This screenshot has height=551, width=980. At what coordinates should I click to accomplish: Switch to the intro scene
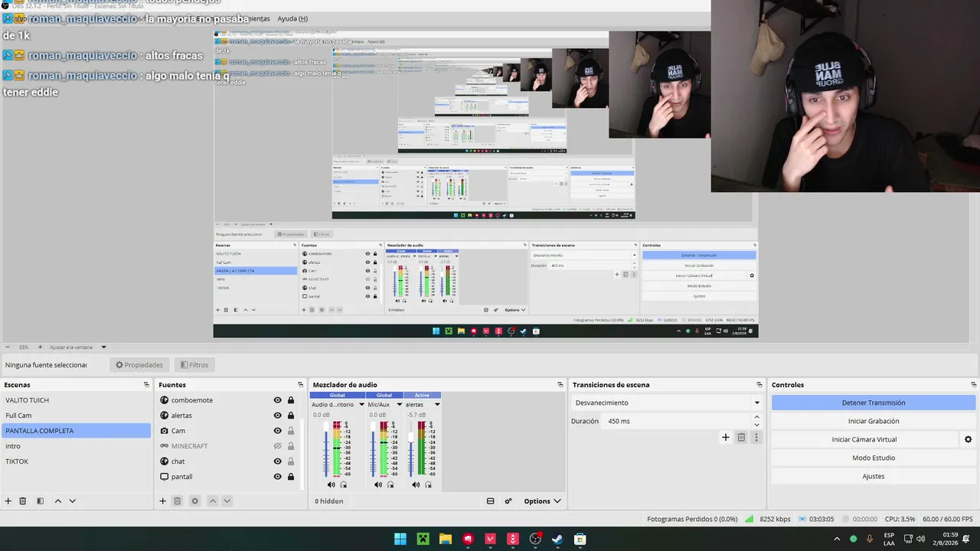click(76, 446)
